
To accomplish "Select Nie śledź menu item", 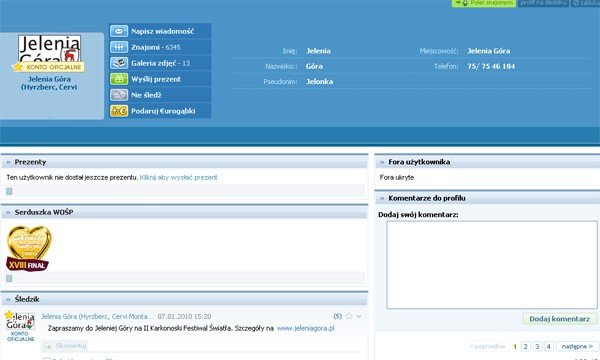I will click(160, 95).
